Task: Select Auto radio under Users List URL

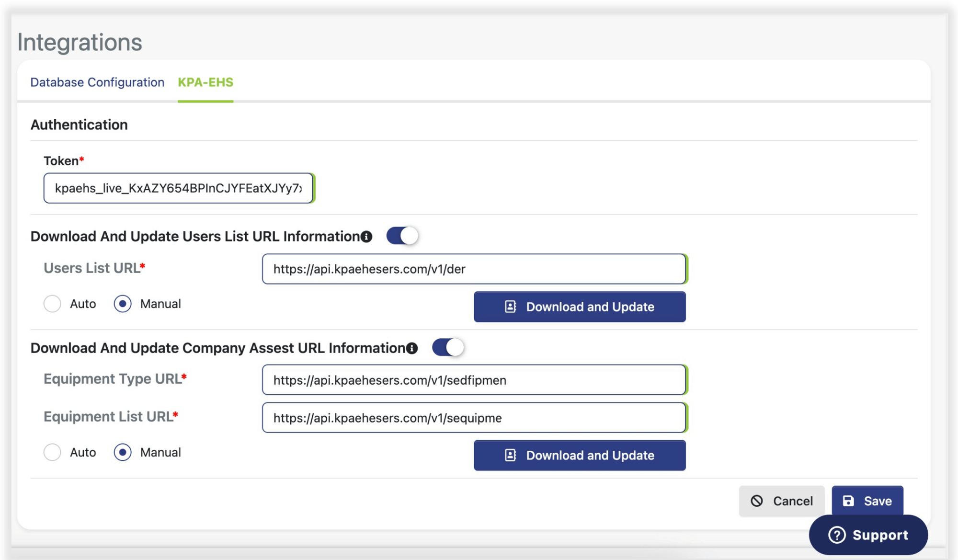Action: (52, 304)
